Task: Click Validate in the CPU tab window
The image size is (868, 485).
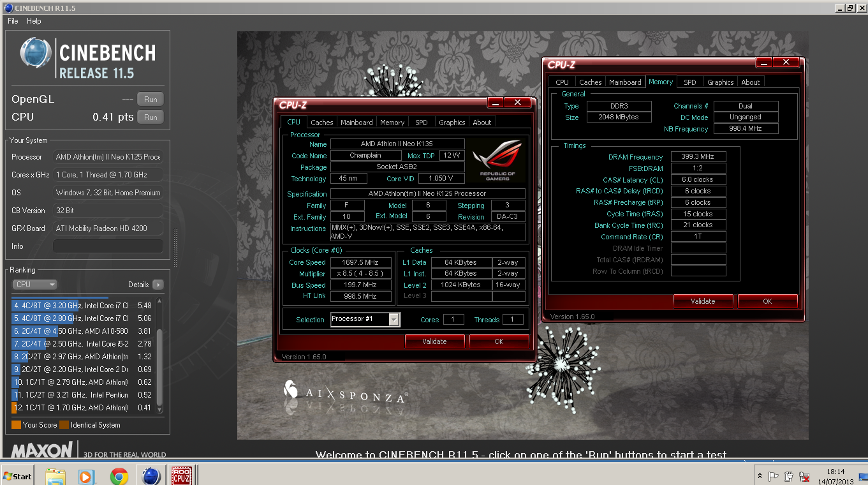Action: 434,341
